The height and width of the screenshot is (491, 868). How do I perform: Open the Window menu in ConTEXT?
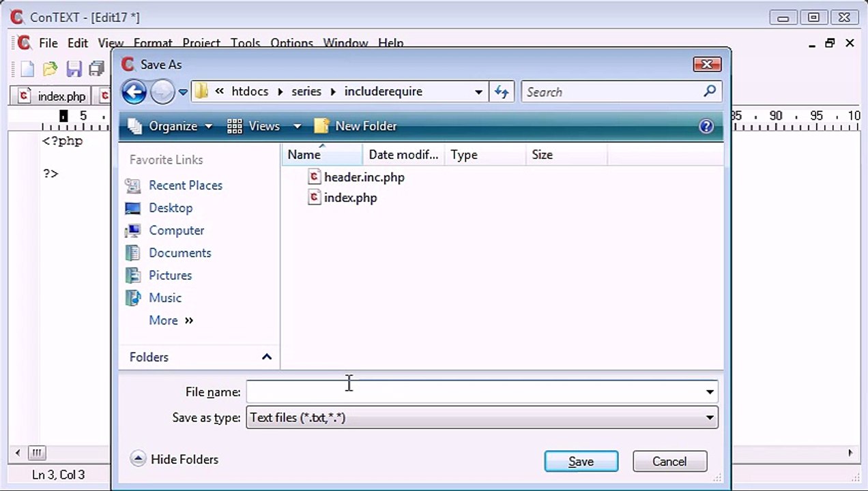pos(345,43)
